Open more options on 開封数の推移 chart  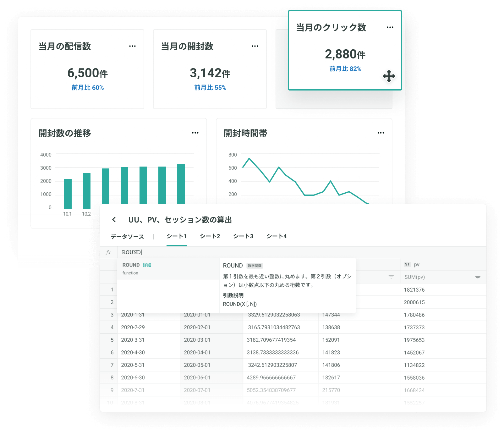coord(195,133)
